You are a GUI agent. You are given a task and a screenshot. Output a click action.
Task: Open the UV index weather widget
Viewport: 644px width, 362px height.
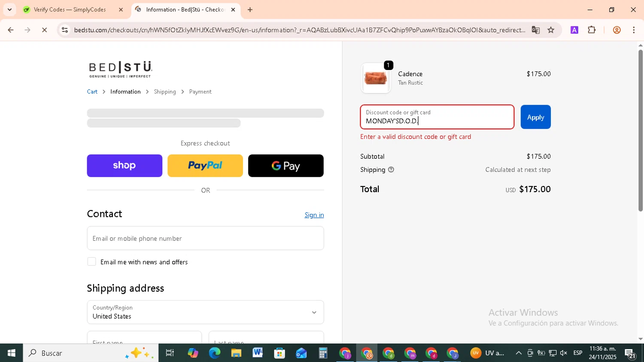(x=487, y=353)
